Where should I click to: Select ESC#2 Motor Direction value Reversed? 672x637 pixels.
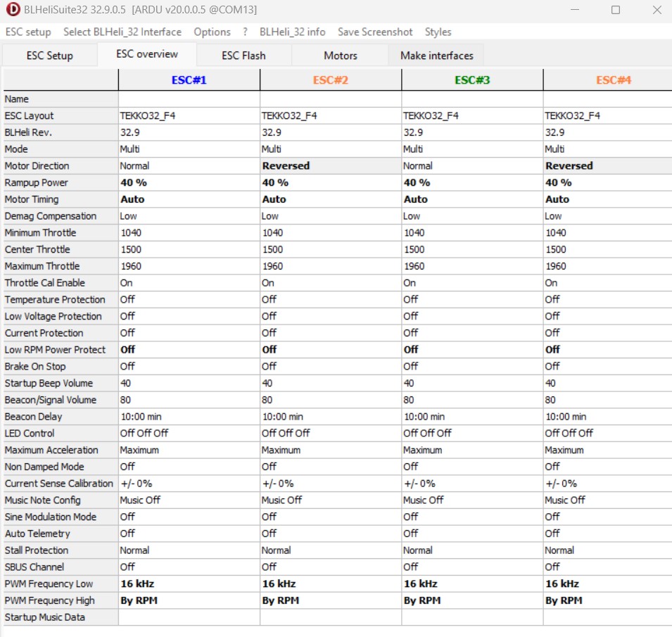pyautogui.click(x=331, y=166)
